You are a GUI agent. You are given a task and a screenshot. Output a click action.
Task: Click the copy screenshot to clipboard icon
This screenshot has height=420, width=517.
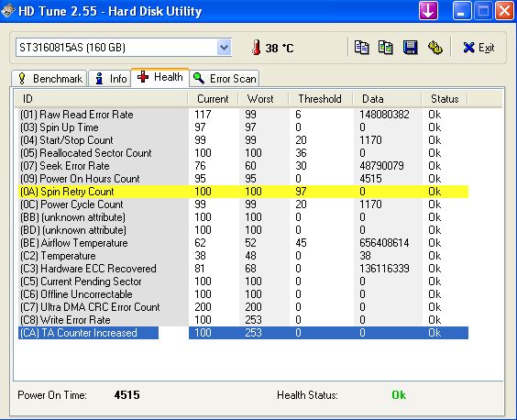[x=385, y=48]
